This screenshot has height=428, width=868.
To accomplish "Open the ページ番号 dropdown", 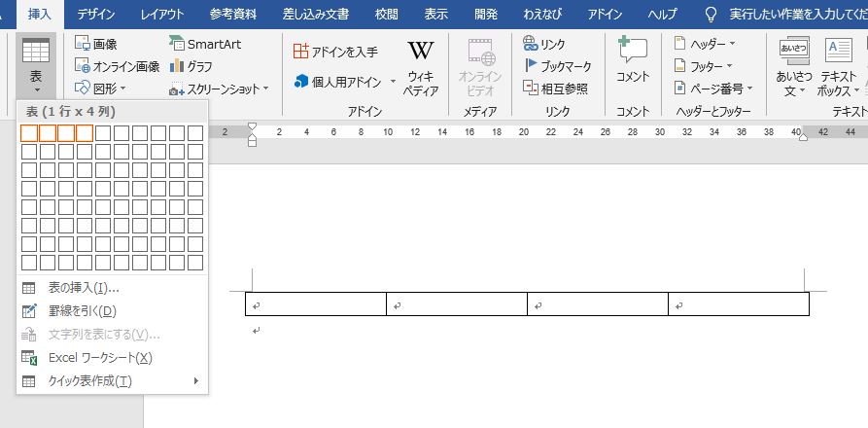I will click(x=713, y=89).
